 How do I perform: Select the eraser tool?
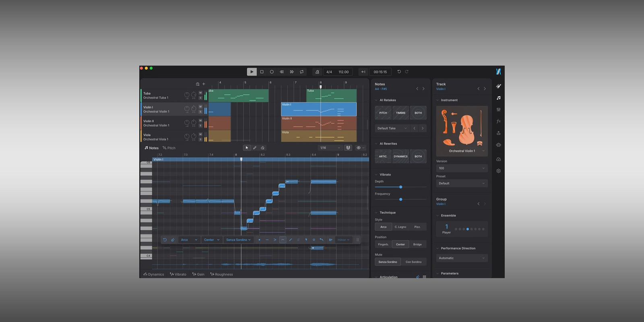click(x=262, y=148)
